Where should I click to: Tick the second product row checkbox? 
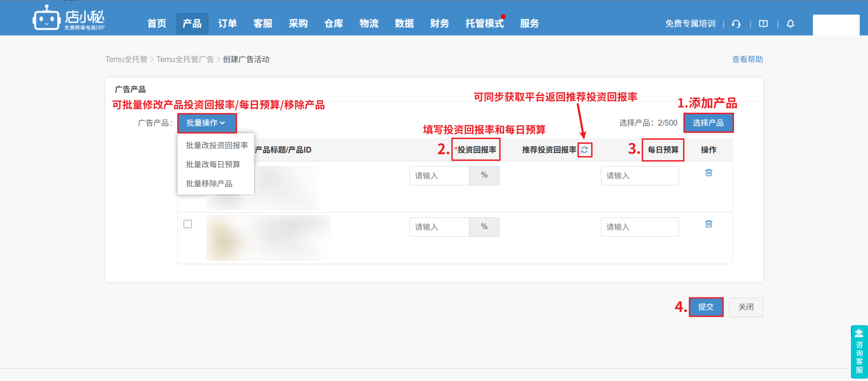pos(188,224)
